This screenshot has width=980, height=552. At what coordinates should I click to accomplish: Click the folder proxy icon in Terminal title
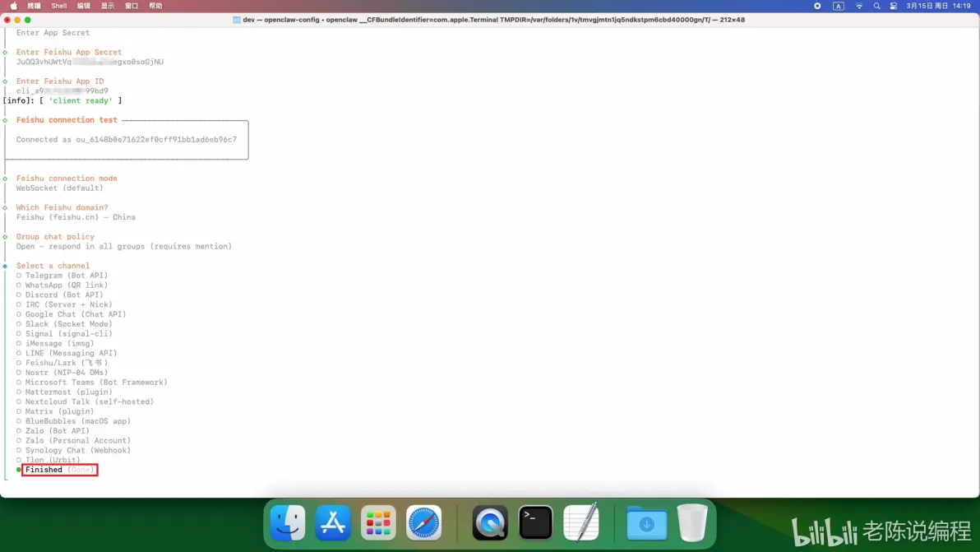point(237,20)
